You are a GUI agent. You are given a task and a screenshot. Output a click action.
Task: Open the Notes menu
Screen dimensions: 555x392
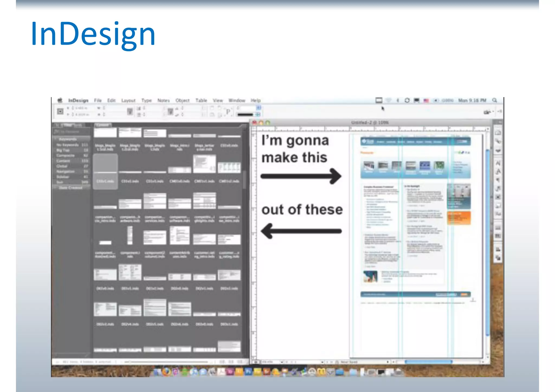click(163, 101)
